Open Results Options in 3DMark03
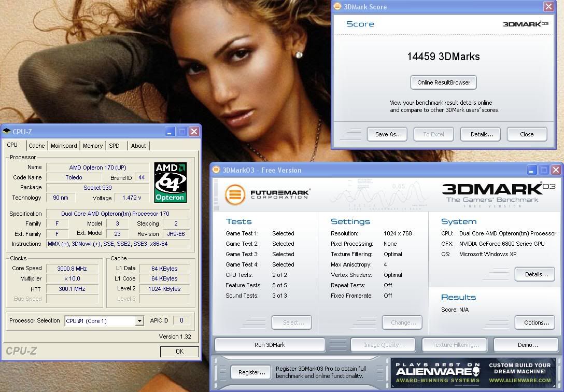This screenshot has height=392, width=564. point(535,323)
